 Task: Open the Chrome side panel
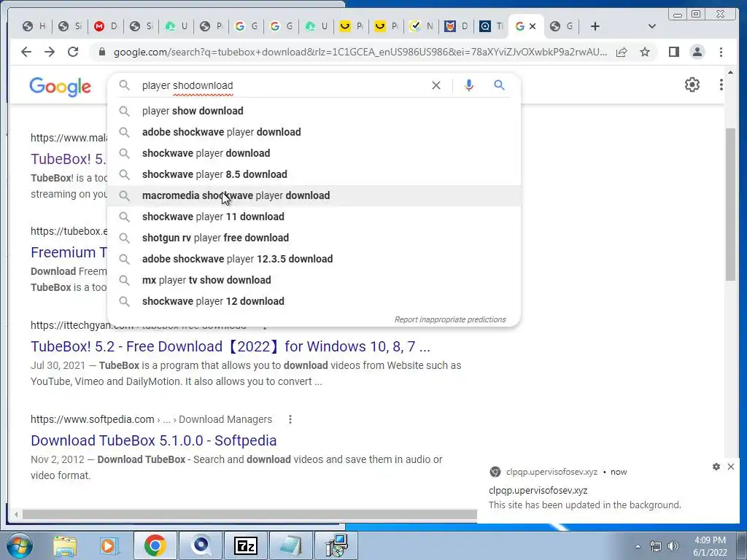[673, 52]
